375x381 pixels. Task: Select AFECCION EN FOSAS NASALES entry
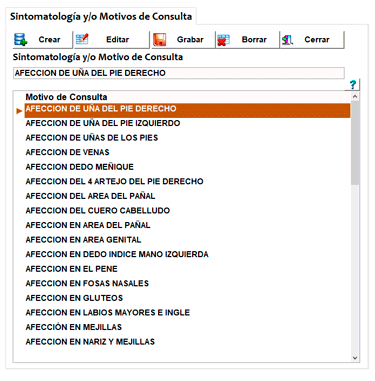[x=187, y=283]
